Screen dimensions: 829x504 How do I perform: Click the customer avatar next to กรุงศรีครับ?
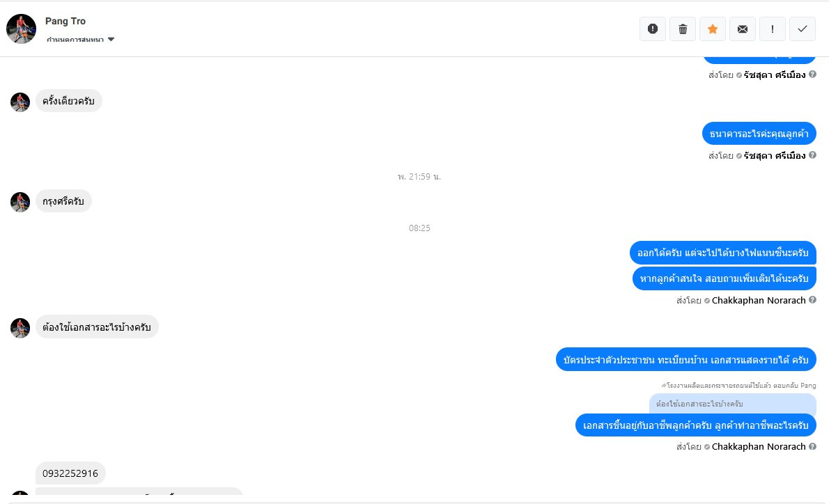click(x=20, y=203)
